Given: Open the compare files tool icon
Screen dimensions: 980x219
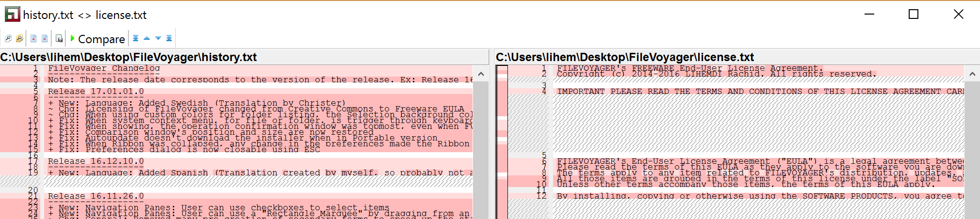Looking at the screenshot, I should (x=8, y=38).
